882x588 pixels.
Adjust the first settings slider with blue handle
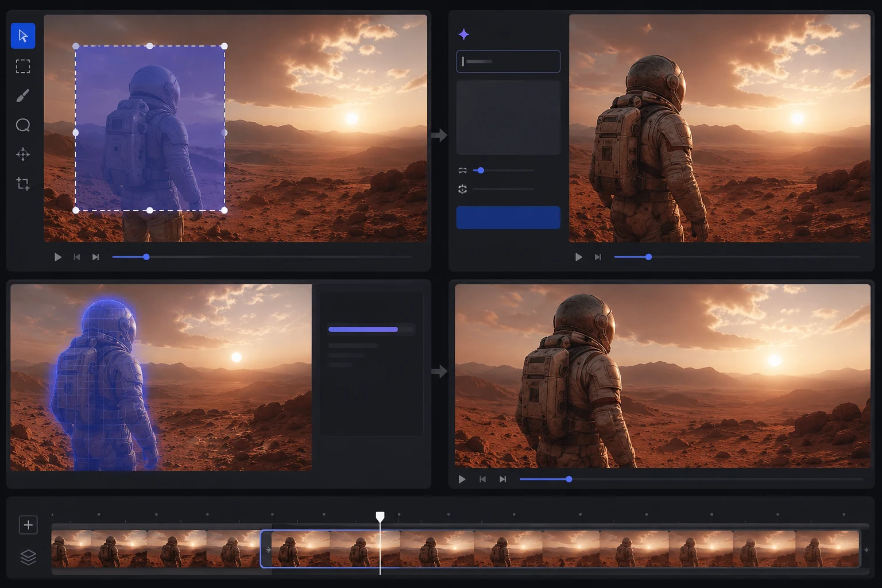(x=481, y=171)
